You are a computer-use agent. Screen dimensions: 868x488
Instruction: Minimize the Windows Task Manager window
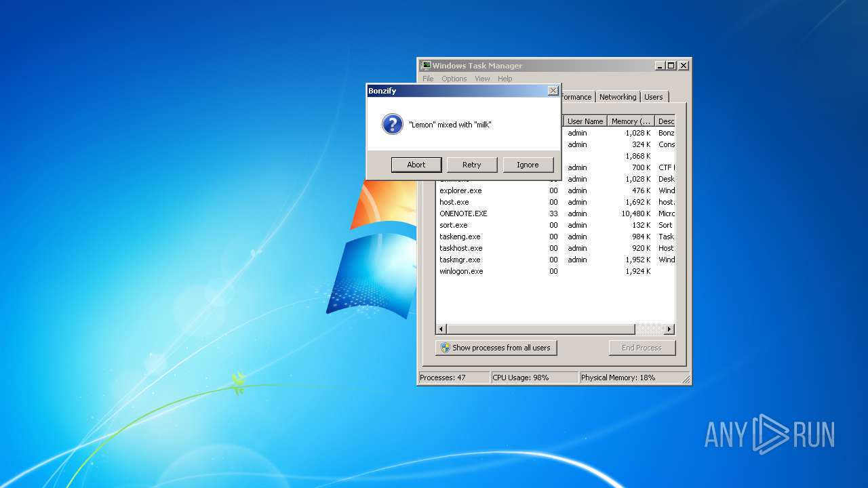pyautogui.click(x=660, y=66)
